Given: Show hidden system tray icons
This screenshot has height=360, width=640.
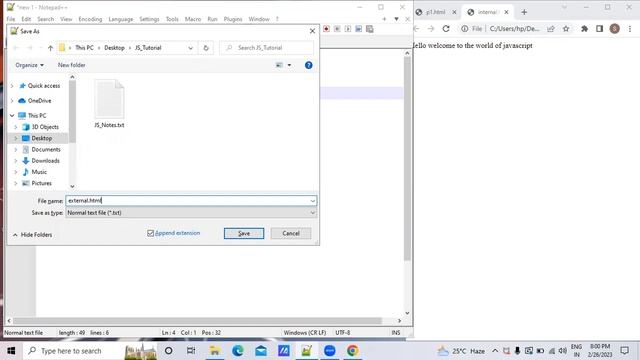Looking at the screenshot, I should (495, 351).
